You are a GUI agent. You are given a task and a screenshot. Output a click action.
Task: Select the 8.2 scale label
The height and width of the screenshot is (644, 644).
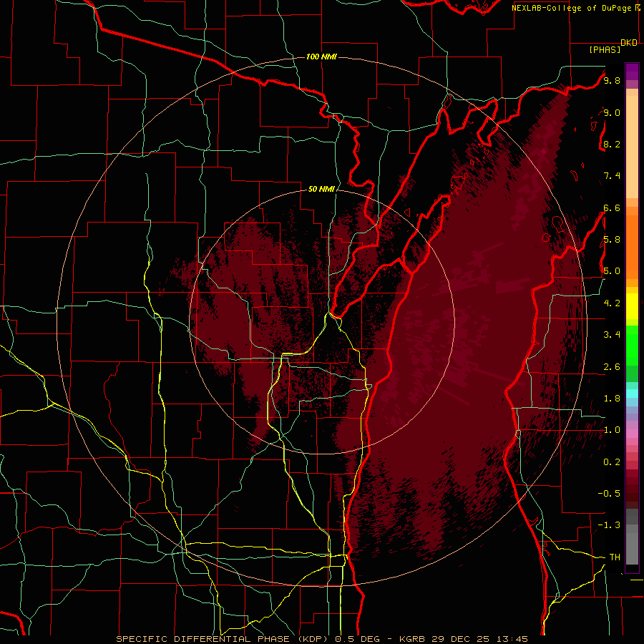[x=612, y=144]
